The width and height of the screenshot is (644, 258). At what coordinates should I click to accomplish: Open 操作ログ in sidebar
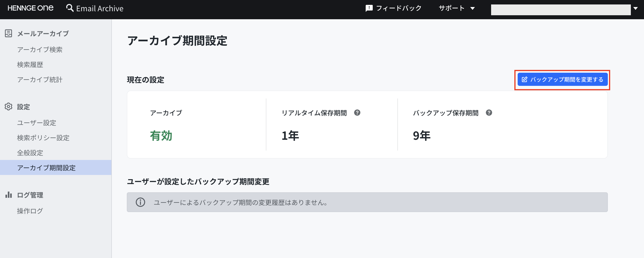coord(30,211)
